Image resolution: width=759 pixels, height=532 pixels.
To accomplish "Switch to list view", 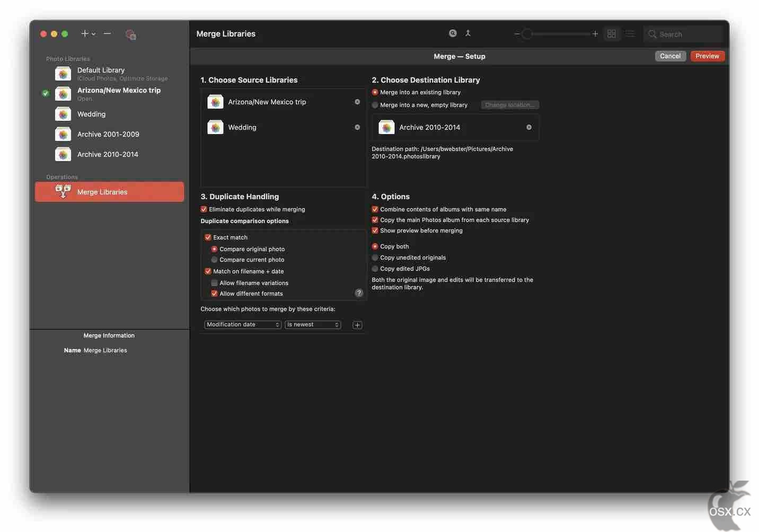I will point(630,34).
